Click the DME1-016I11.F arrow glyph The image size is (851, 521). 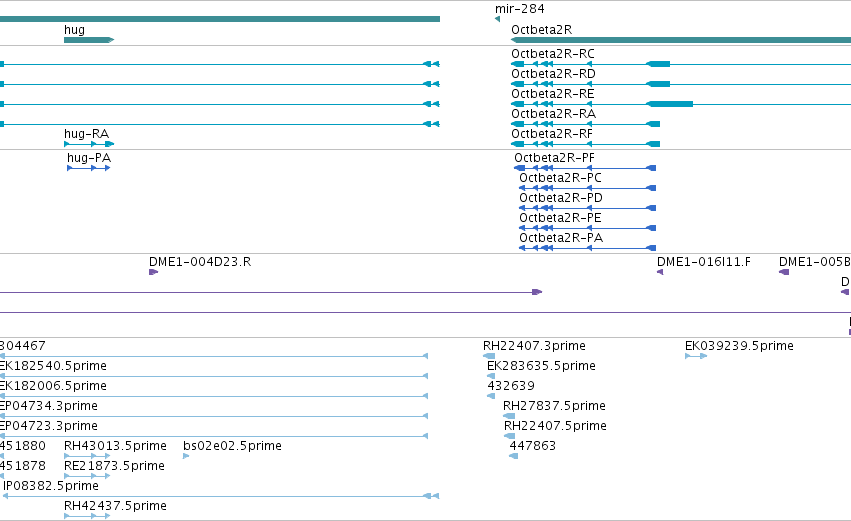coord(660,272)
